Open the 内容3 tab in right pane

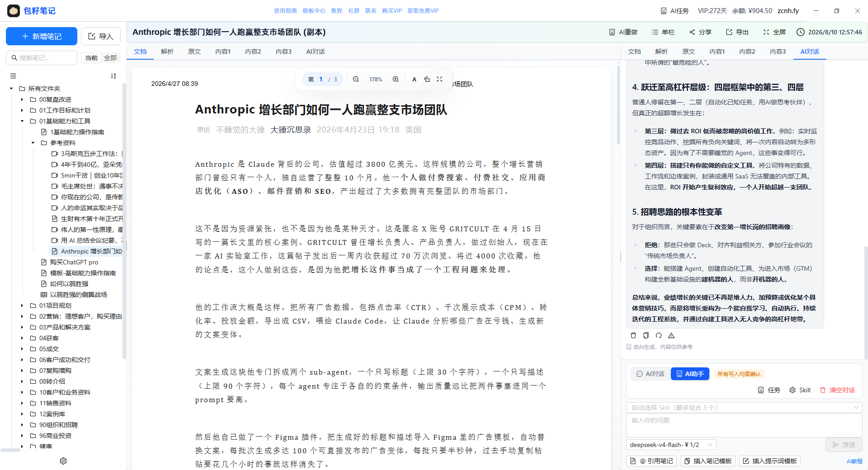click(x=778, y=52)
